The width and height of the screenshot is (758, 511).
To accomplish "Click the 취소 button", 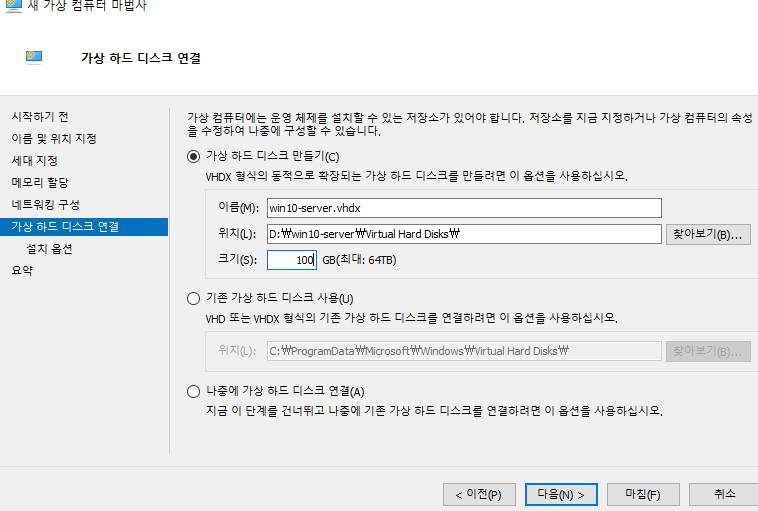I will 724,495.
